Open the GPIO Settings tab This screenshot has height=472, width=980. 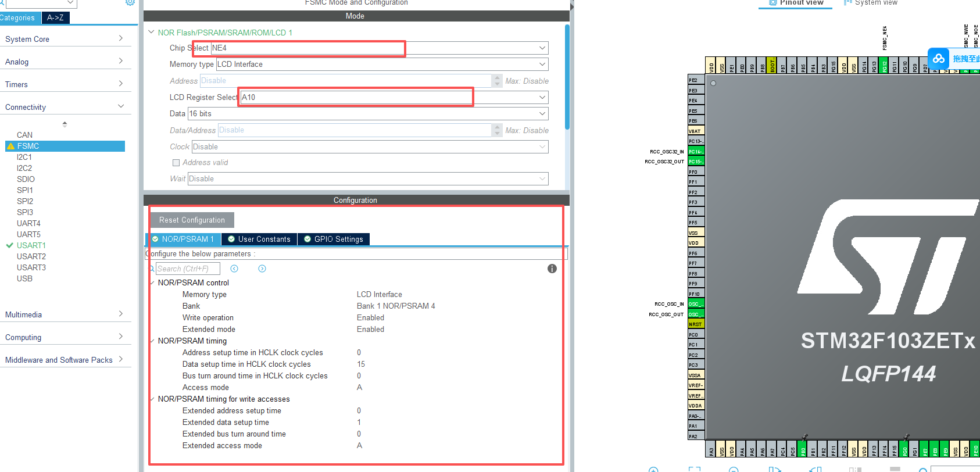pos(334,239)
